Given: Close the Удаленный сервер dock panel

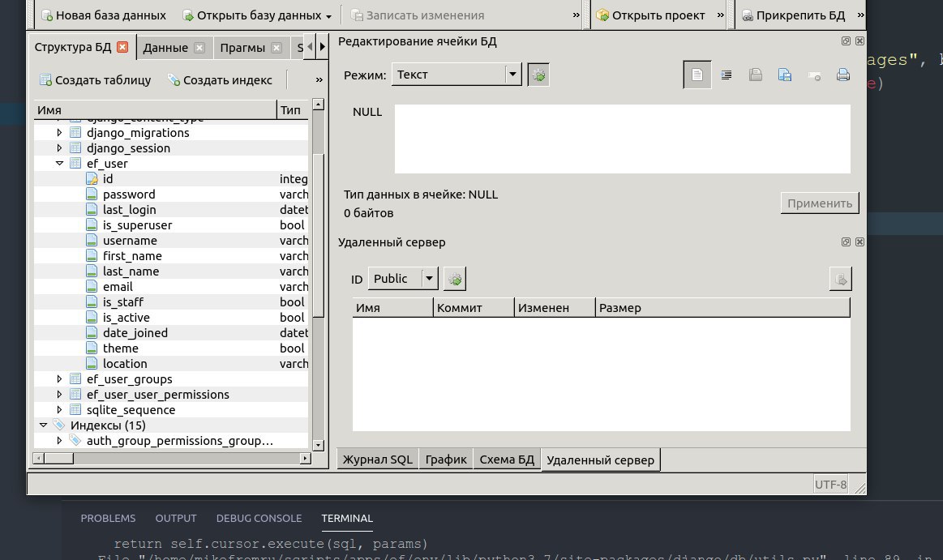Looking at the screenshot, I should point(859,242).
